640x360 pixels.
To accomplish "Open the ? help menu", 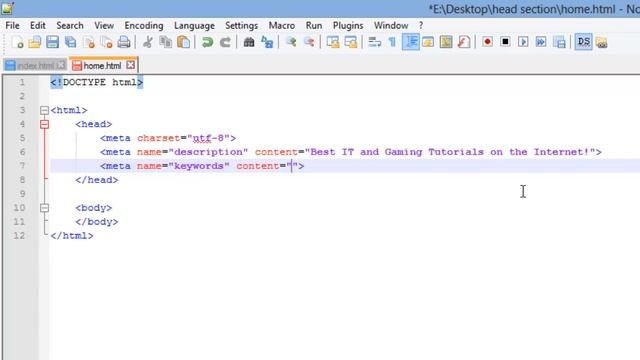I will click(421, 25).
